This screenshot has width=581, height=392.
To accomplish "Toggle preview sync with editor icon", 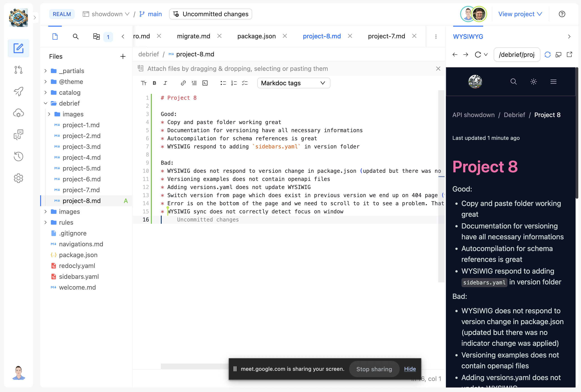I will pyautogui.click(x=547, y=55).
